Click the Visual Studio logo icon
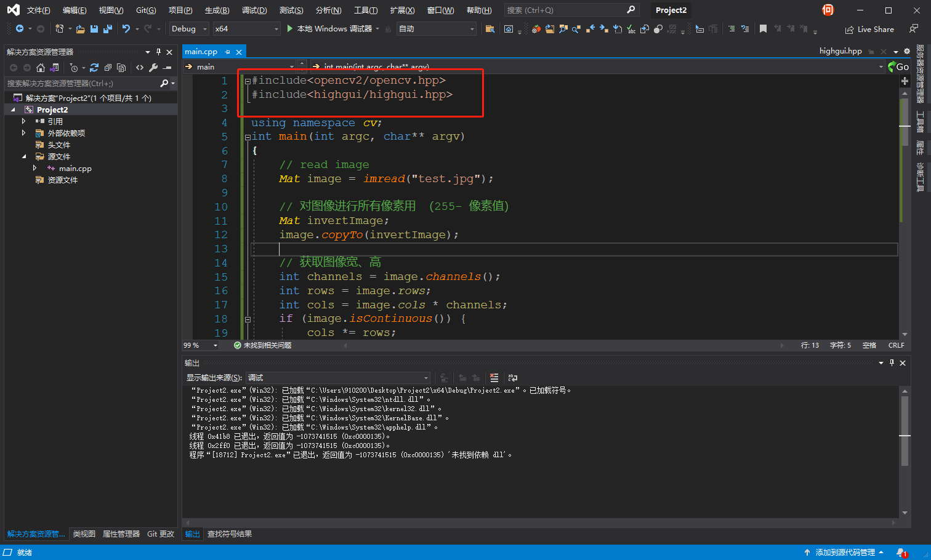The width and height of the screenshot is (931, 560). pos(13,10)
